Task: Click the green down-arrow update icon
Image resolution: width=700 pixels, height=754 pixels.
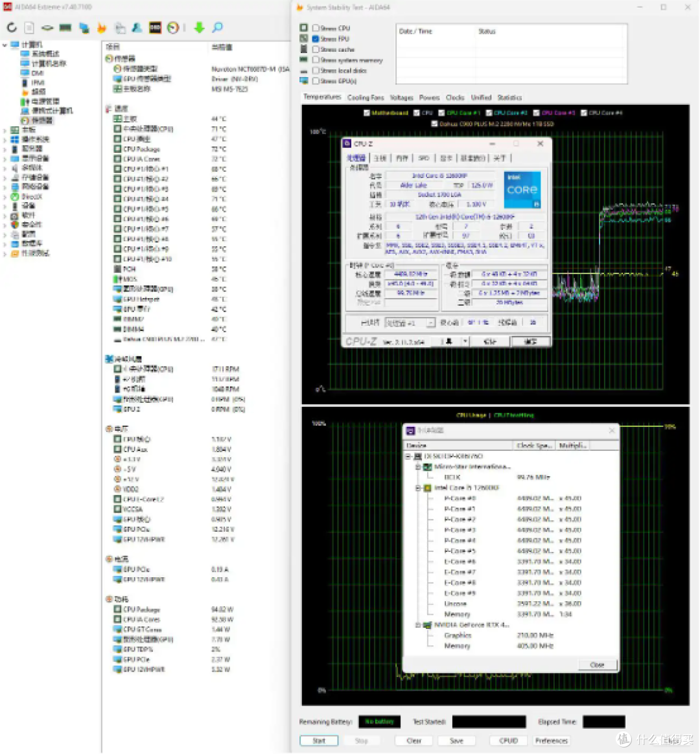Action: click(x=199, y=28)
